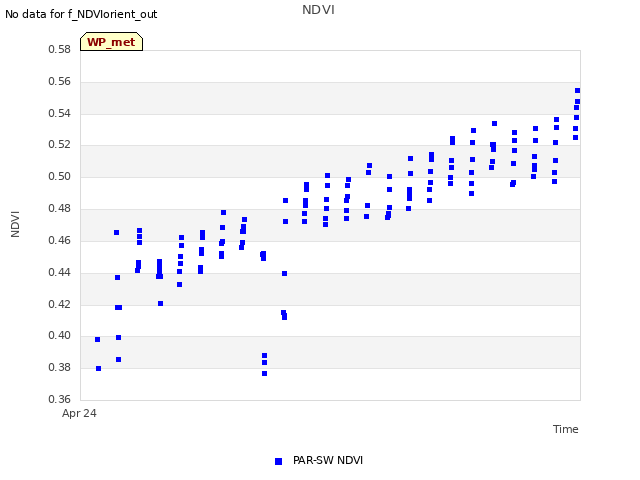
Task: Click the 0.52 y-axis tick label
Action: (x=59, y=144)
